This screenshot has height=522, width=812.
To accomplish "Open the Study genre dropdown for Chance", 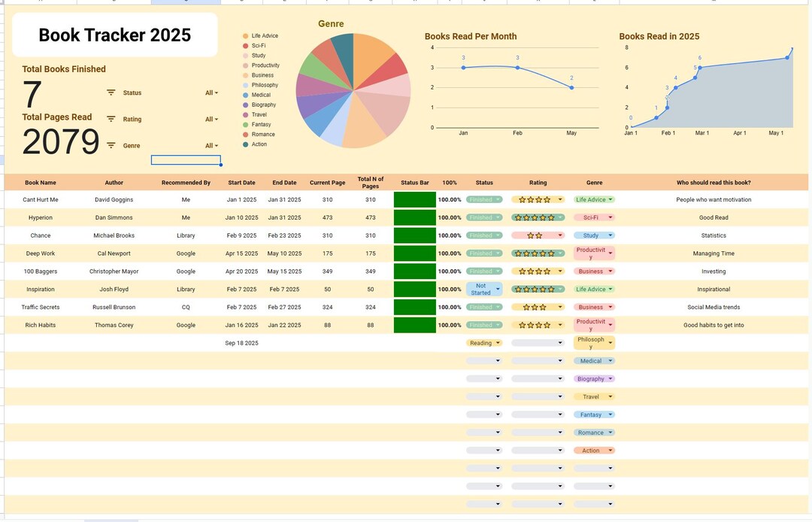I will coord(594,235).
